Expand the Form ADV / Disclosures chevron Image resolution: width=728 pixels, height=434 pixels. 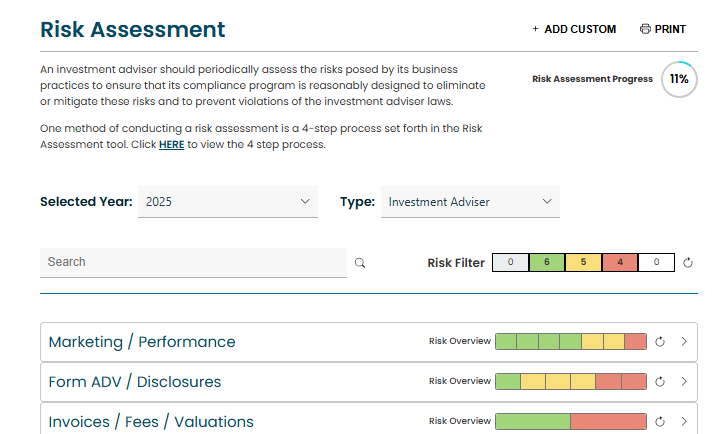tap(684, 382)
